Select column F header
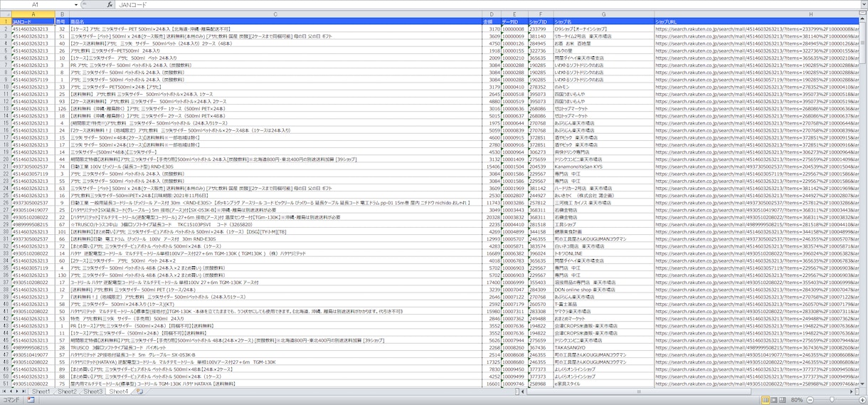Viewport: 868px width, 405px height. [x=541, y=14]
